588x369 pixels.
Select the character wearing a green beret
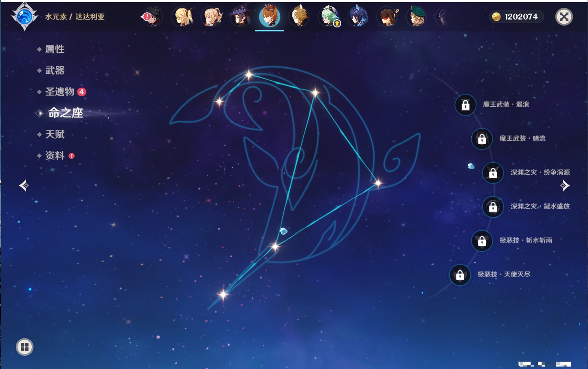coord(417,17)
